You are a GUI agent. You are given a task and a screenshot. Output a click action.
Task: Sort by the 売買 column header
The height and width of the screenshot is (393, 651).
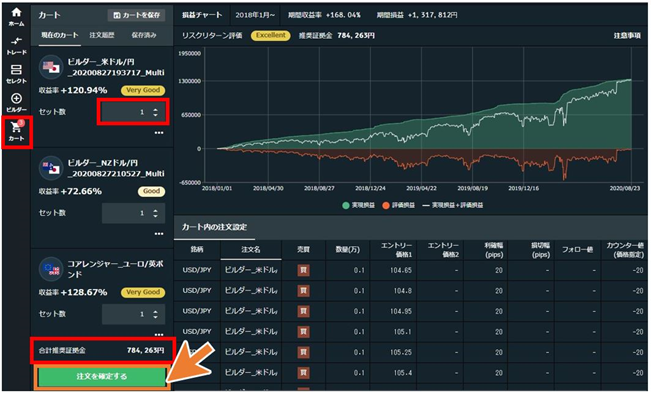click(x=303, y=250)
